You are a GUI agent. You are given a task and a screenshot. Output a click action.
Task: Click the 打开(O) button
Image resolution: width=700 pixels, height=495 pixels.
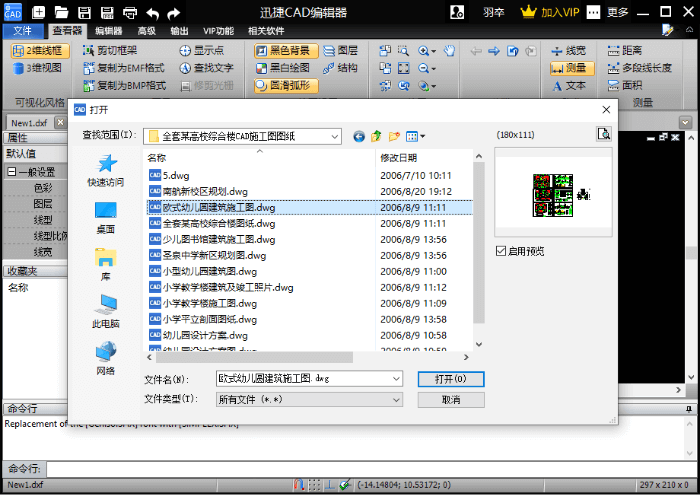click(451, 379)
